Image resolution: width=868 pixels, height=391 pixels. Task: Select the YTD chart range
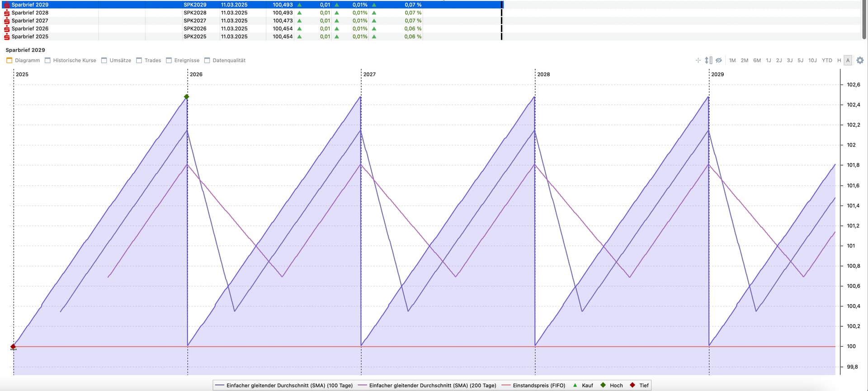click(827, 61)
